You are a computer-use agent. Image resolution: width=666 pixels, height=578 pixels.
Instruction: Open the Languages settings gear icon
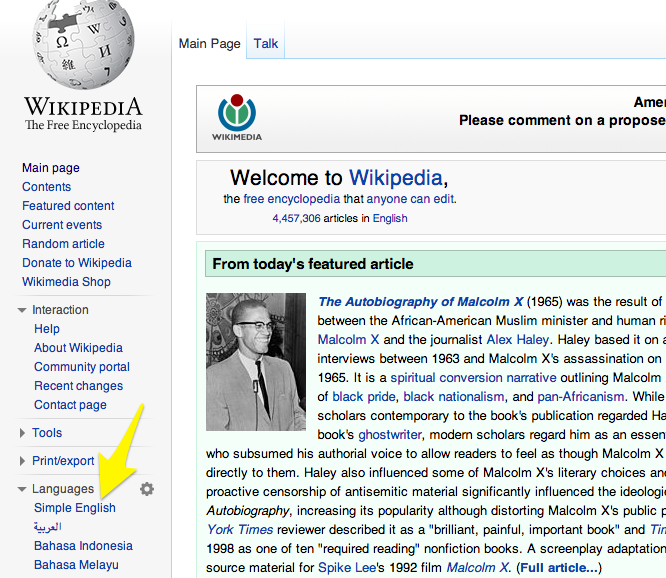click(147, 489)
